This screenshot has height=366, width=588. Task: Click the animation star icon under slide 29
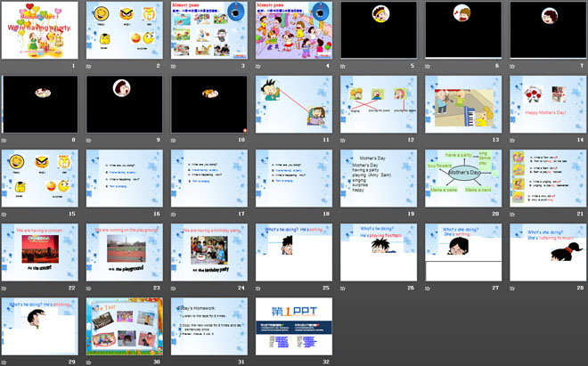coord(4,362)
